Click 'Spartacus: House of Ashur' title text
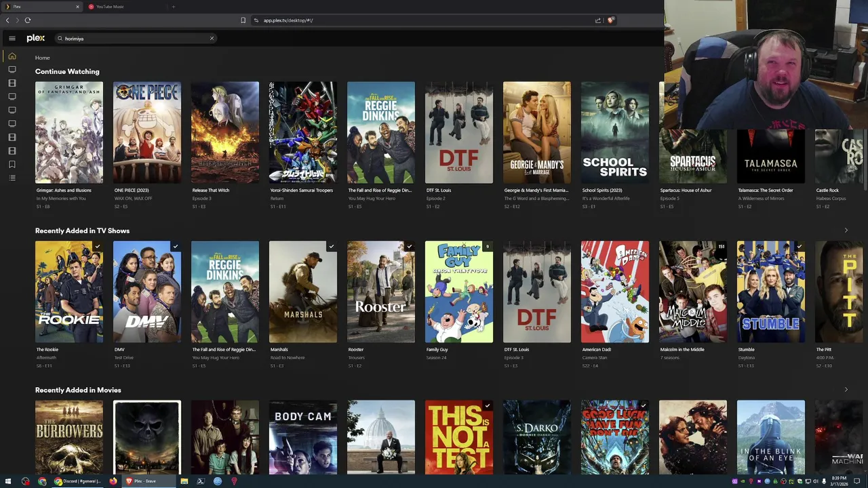868x488 pixels. coord(686,190)
